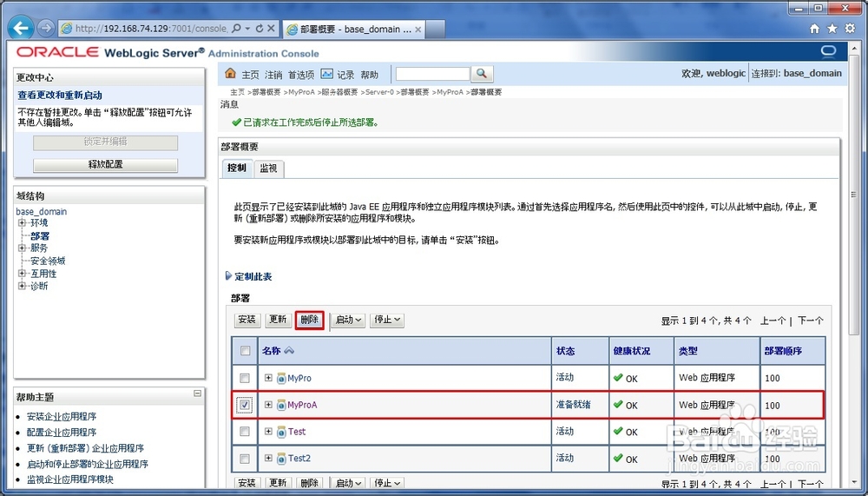
Task: Open the MyProA deployment link
Action: 302,405
